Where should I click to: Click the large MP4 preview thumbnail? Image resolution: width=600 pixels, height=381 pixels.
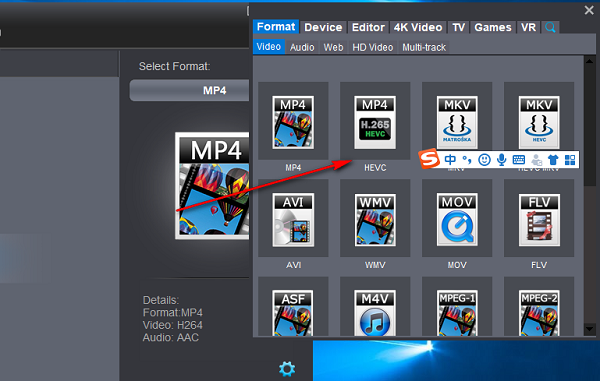click(x=212, y=186)
